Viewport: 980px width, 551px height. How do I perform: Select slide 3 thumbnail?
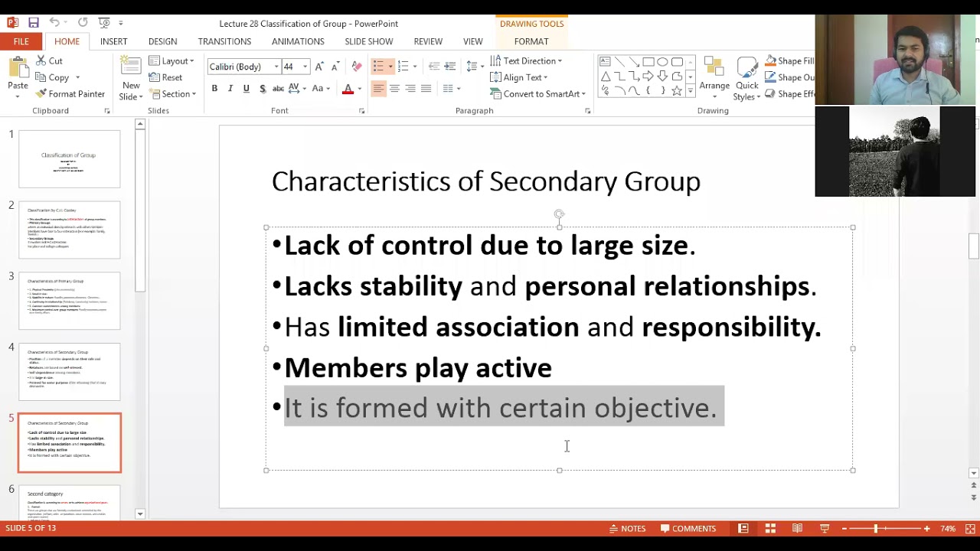[x=70, y=301]
